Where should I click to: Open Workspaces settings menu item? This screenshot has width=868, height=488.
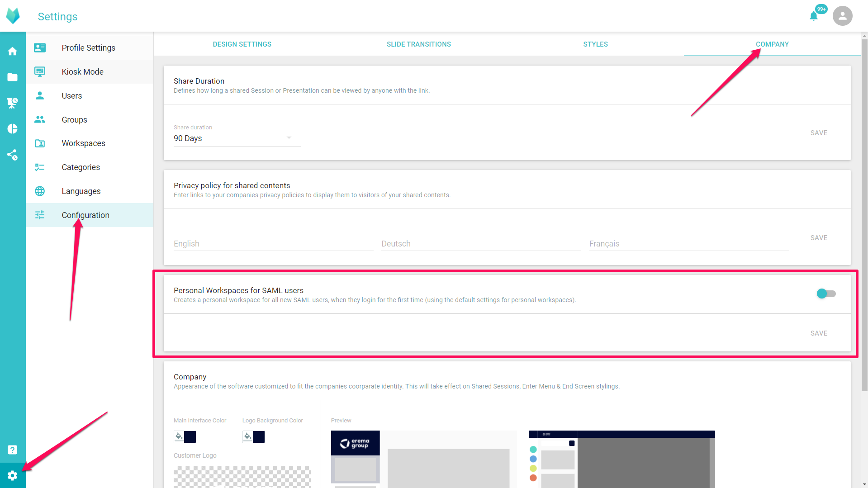[x=90, y=143]
